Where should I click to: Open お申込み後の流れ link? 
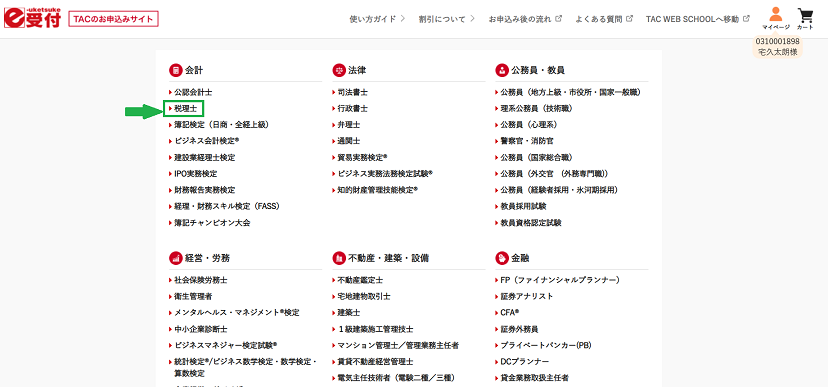coord(525,19)
